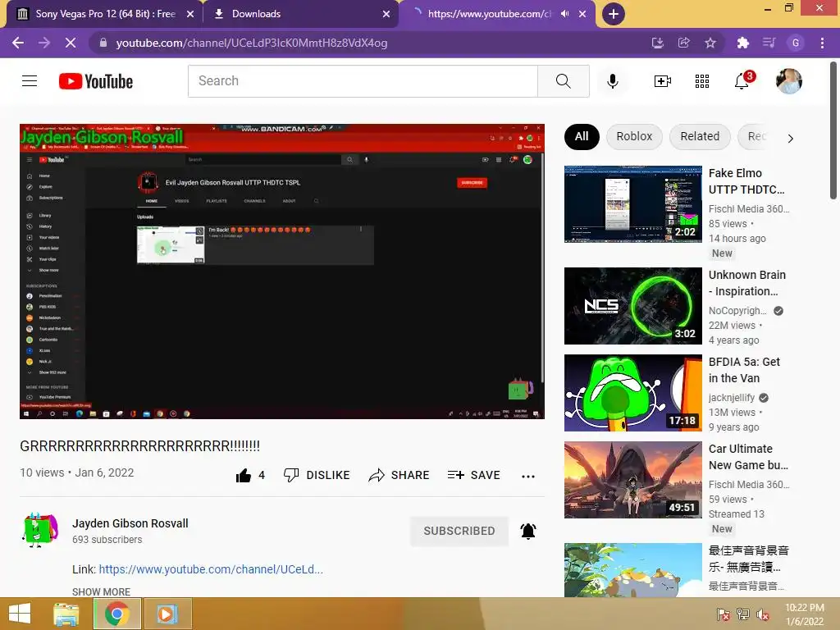This screenshot has width=840, height=630.
Task: Mute the YouTube tab speaker icon
Action: [564, 14]
